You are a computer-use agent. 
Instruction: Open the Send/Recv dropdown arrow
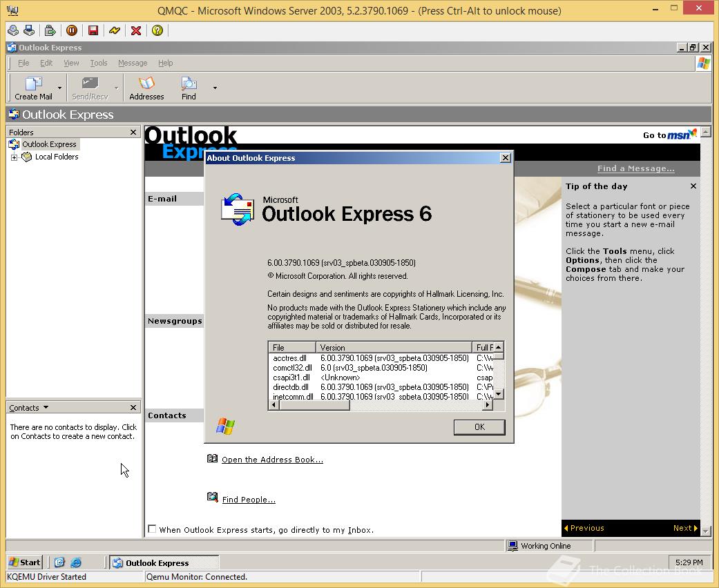[117, 88]
